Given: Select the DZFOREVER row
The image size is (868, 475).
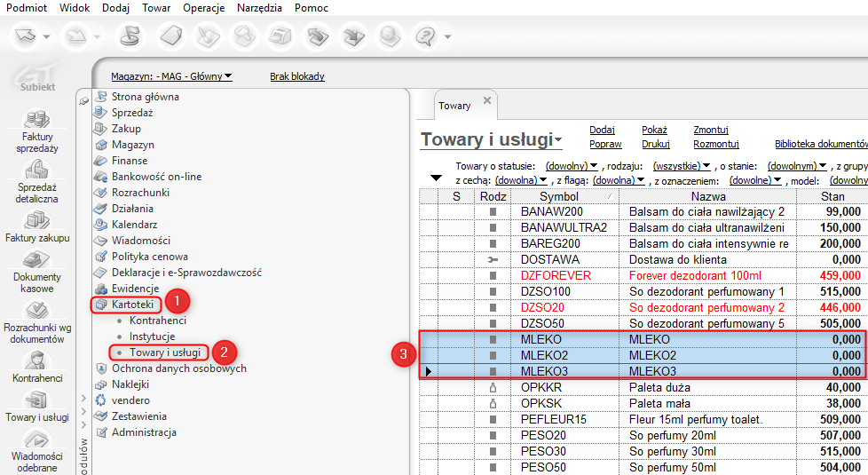Looking at the screenshot, I should (x=643, y=276).
